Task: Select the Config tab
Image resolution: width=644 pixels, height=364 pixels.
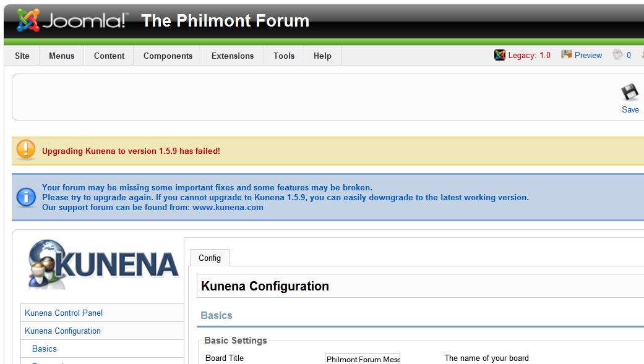Action: (x=210, y=258)
